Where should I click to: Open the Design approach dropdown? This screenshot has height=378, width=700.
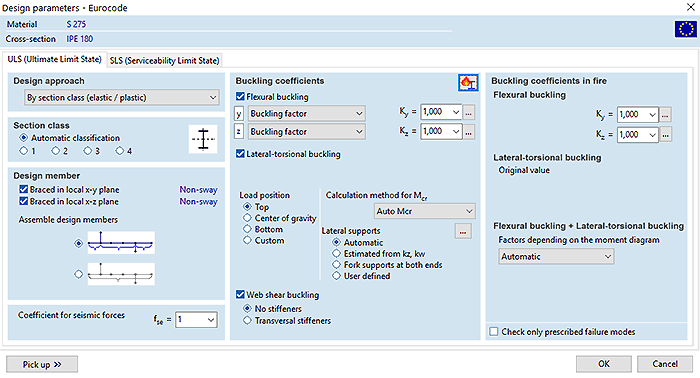(x=122, y=97)
